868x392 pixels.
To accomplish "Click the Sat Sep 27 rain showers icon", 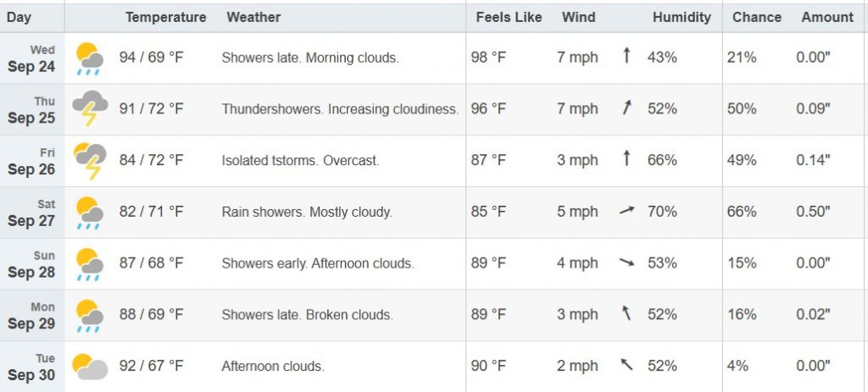I will coord(90,213).
